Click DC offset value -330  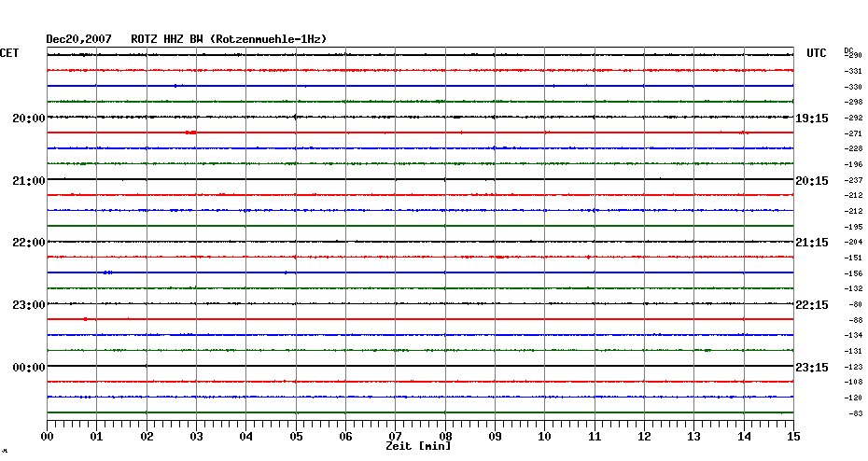coord(853,87)
